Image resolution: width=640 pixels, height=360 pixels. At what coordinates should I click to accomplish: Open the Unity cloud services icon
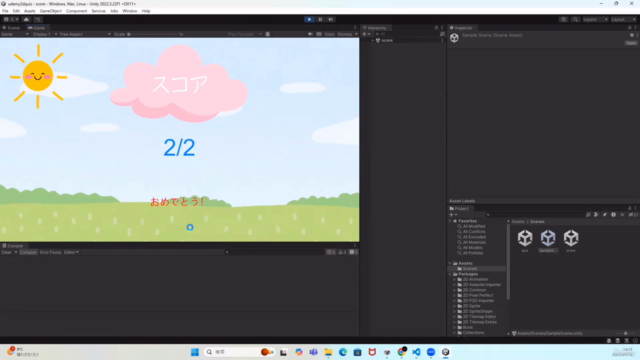[x=27, y=19]
